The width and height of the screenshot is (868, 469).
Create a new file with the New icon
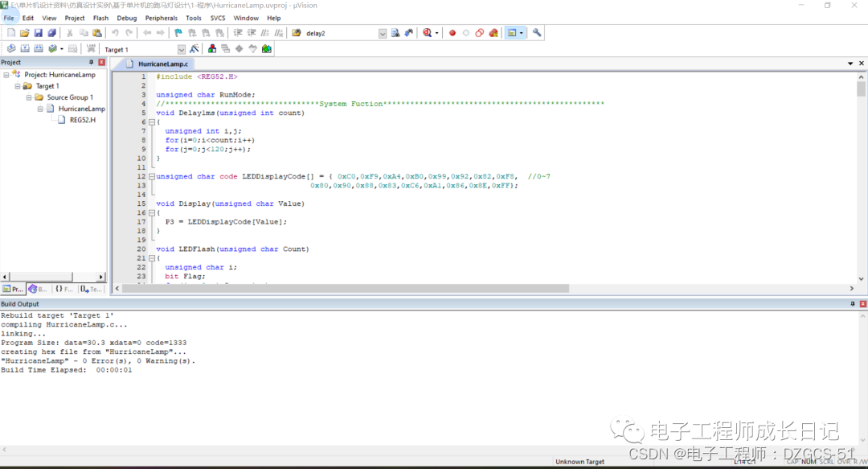(11, 33)
